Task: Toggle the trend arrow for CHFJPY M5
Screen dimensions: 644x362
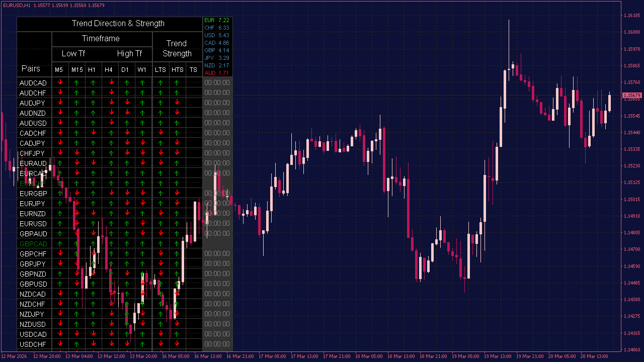Action: click(x=59, y=153)
